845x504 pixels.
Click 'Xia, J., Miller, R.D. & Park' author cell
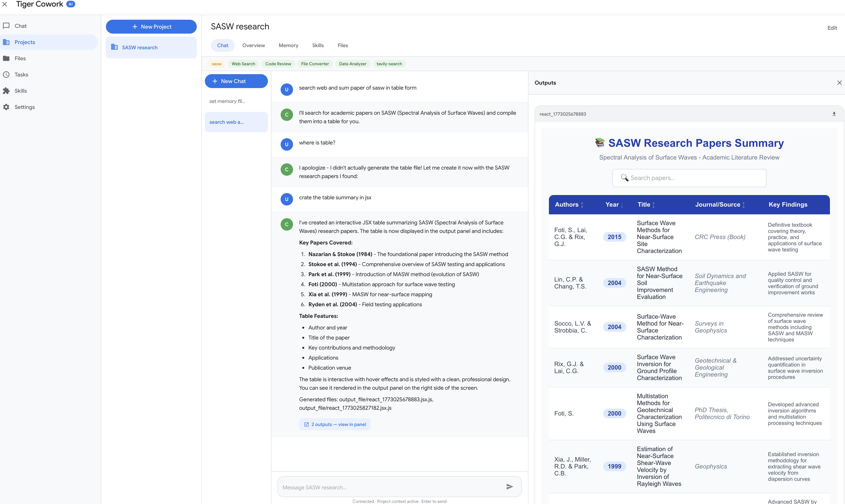coord(573,466)
